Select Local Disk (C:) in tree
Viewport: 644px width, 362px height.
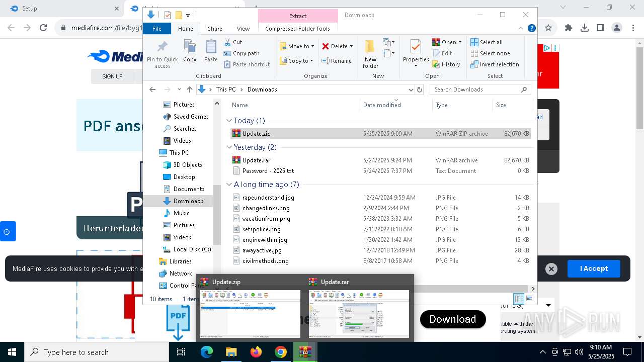coord(187,249)
